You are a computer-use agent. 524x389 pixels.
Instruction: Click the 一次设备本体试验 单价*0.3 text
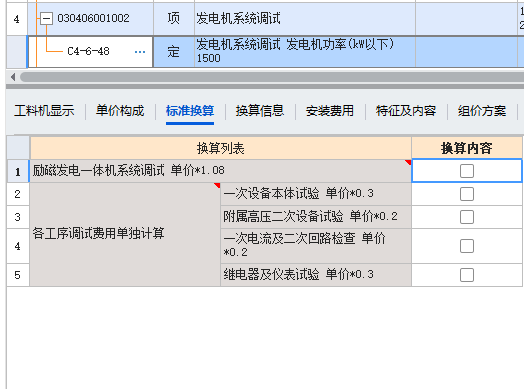point(298,193)
